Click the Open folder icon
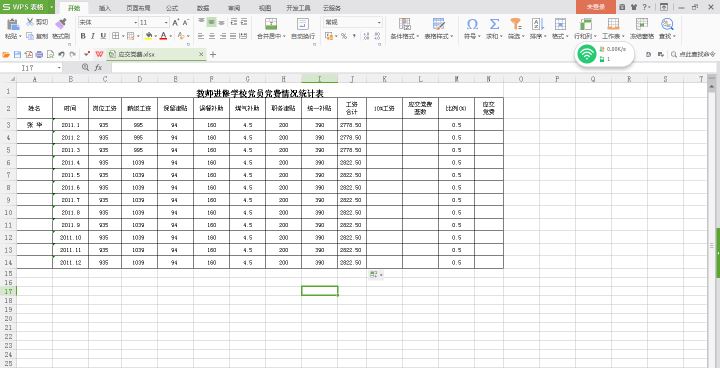 point(6,54)
